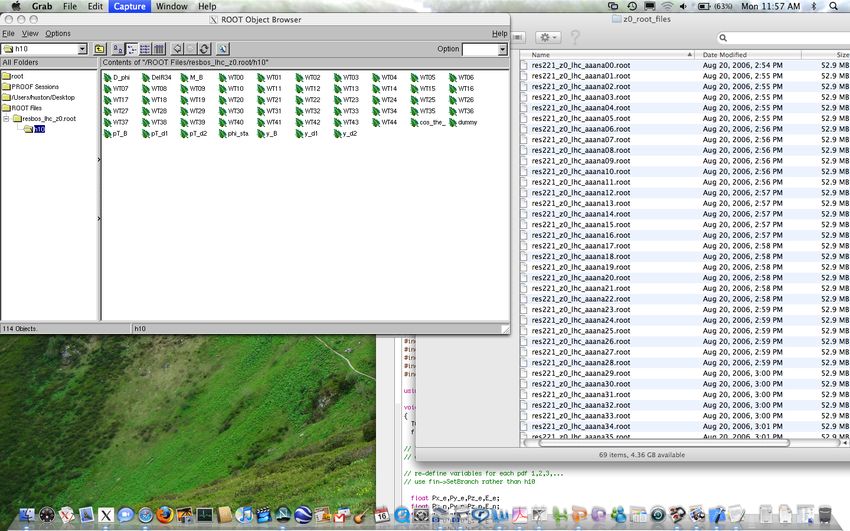850x531 pixels.
Task: Click the magnifier icon in ROOT toolbar
Action: 222,49
